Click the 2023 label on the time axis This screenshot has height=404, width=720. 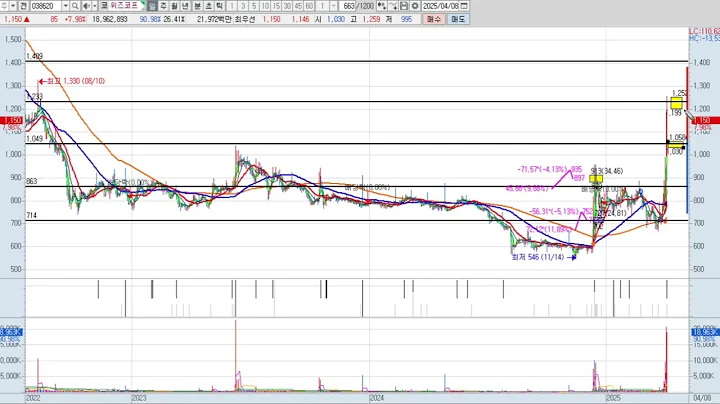pyautogui.click(x=139, y=398)
